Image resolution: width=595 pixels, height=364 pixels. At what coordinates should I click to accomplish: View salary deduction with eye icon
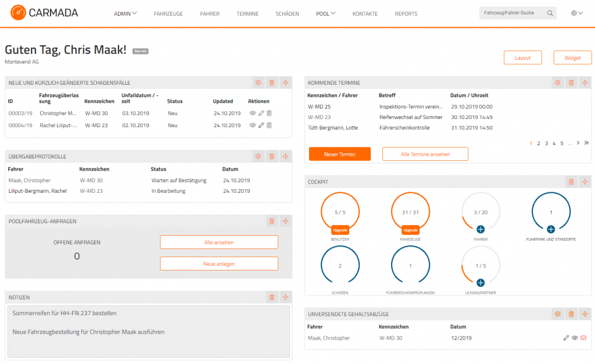tap(575, 338)
